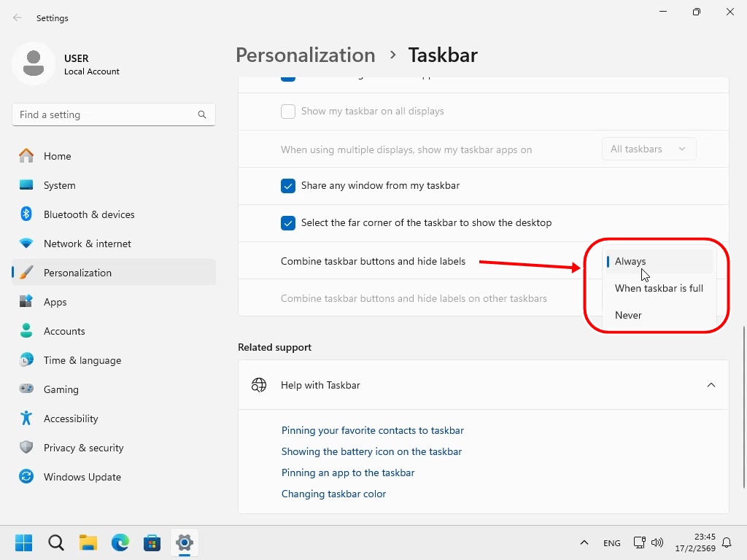Click the back arrow in Settings
This screenshot has height=560, width=747.
coord(18,18)
